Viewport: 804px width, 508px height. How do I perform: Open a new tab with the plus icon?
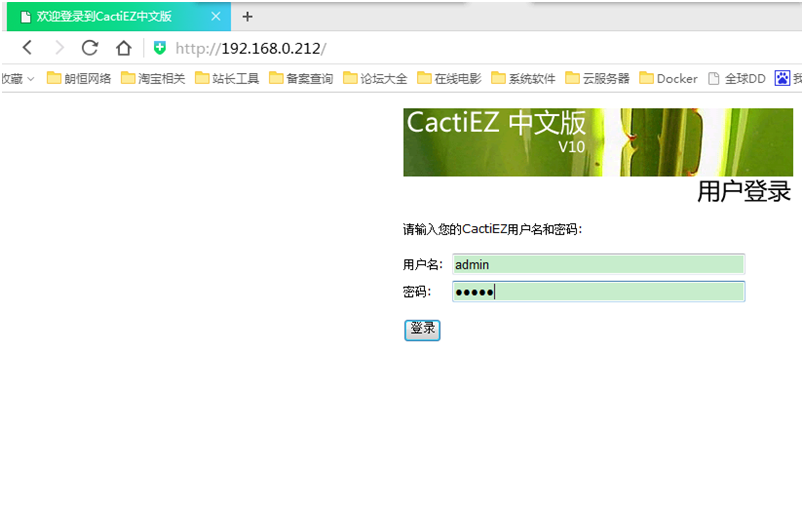pyautogui.click(x=247, y=16)
